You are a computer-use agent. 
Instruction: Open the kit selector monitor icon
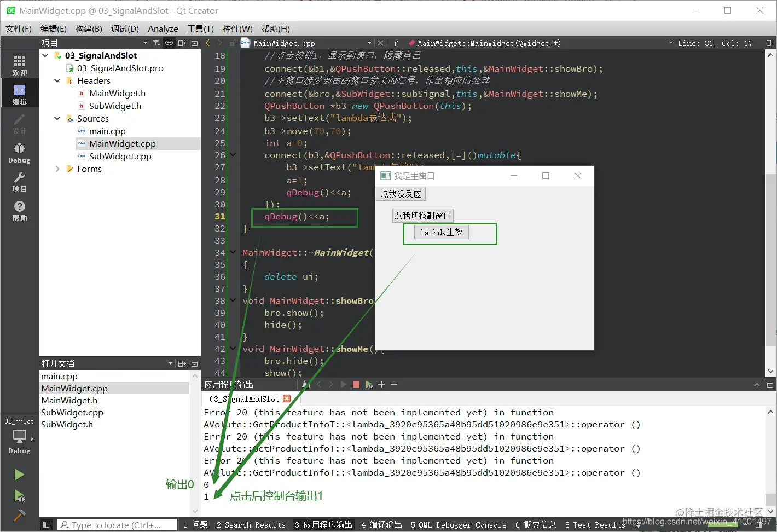coord(19,436)
